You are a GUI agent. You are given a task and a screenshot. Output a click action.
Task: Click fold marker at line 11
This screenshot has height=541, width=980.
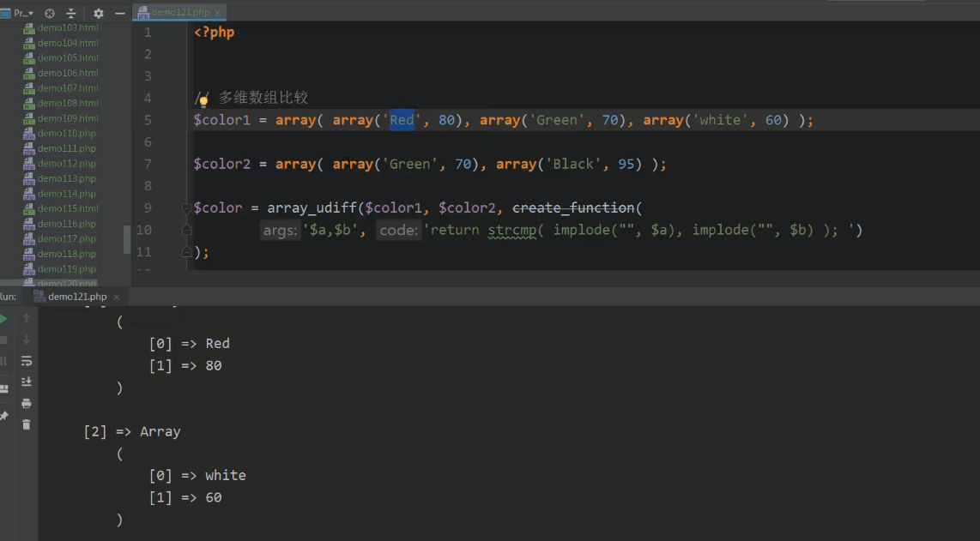click(186, 252)
